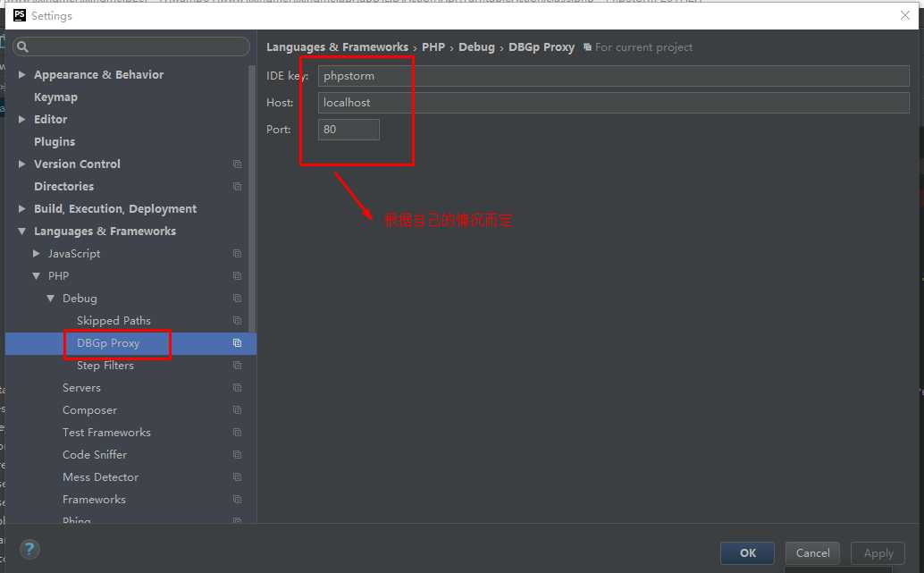Select DBGp Proxy tree item
The height and width of the screenshot is (573, 924).
coord(108,343)
